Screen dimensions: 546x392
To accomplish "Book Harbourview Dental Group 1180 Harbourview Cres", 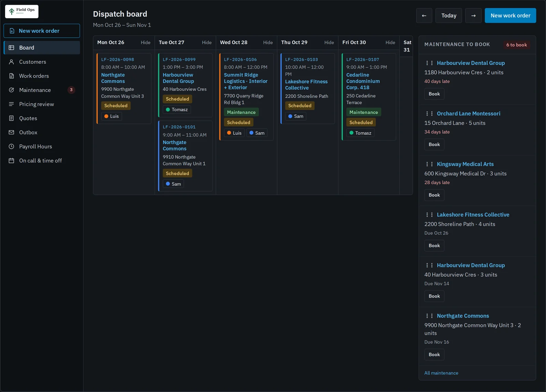I will point(434,94).
